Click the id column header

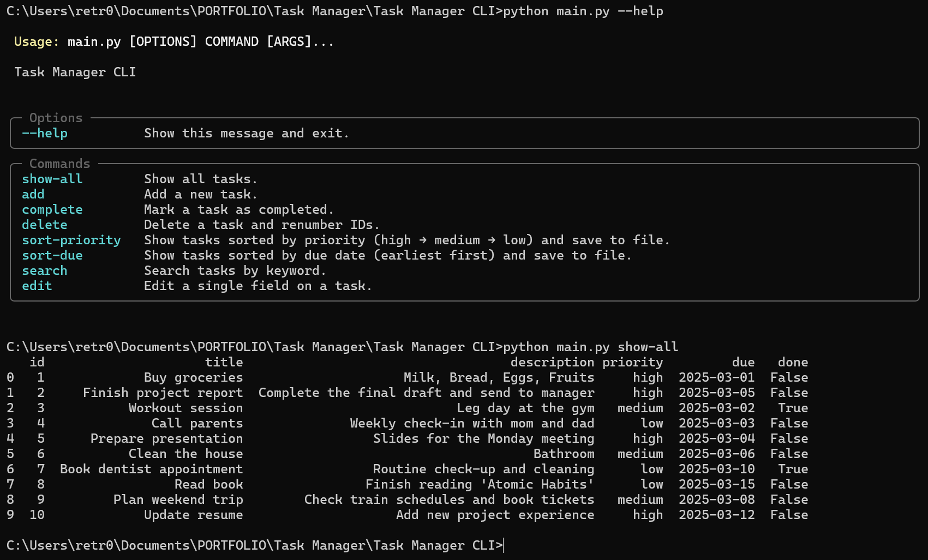tap(37, 362)
